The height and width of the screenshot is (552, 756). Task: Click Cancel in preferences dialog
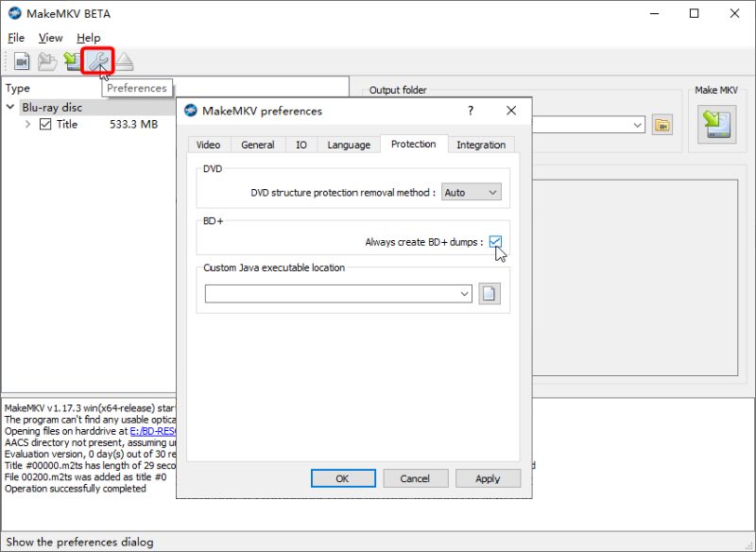point(415,478)
